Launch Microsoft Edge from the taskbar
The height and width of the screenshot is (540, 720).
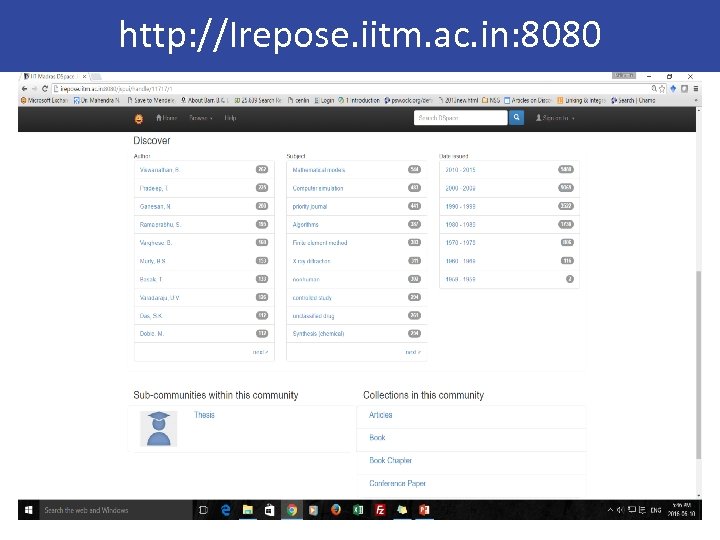click(x=225, y=510)
